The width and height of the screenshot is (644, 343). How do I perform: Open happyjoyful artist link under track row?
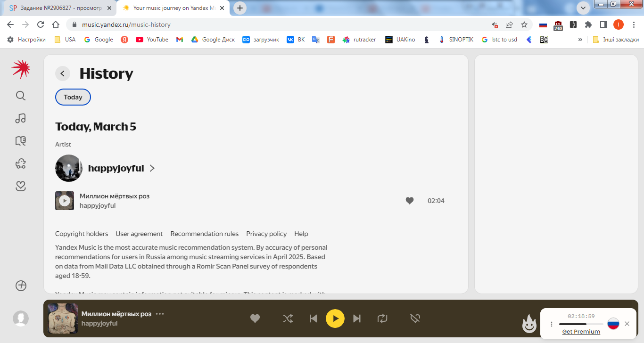point(98,205)
